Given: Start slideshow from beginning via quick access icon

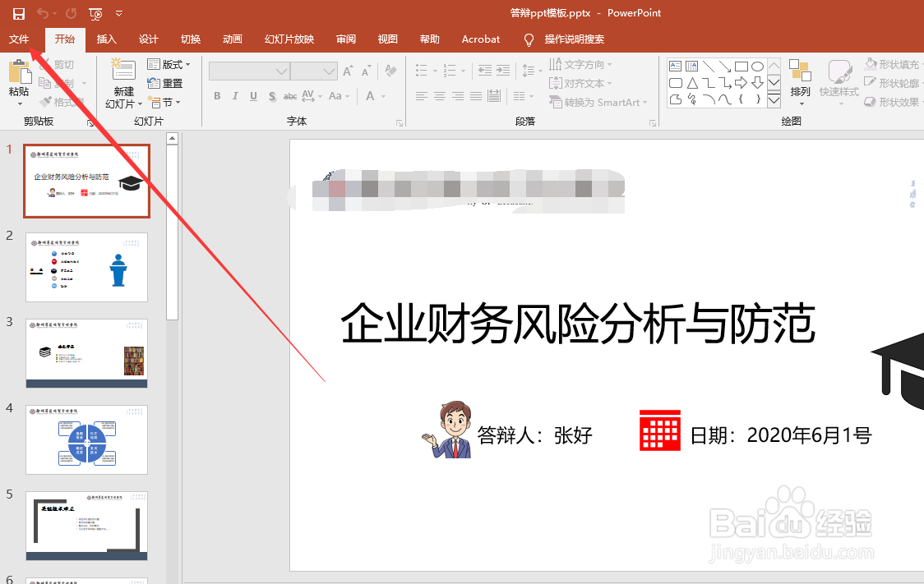Looking at the screenshot, I should (x=95, y=13).
